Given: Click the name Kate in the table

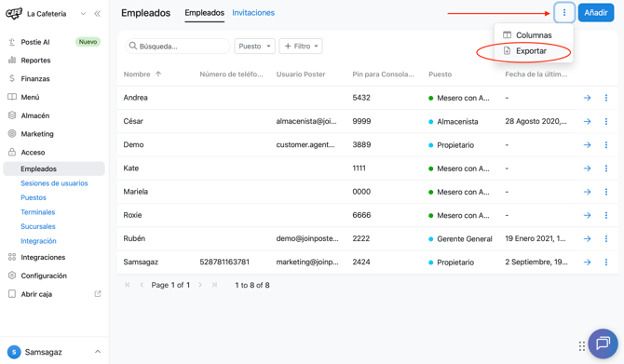Looking at the screenshot, I should (131, 168).
